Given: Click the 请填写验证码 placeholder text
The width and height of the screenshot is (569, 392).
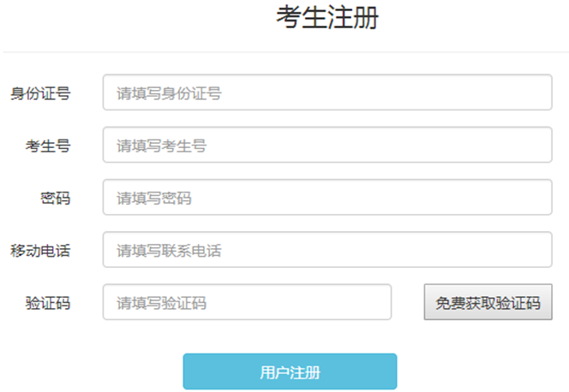Looking at the screenshot, I should [x=161, y=302].
